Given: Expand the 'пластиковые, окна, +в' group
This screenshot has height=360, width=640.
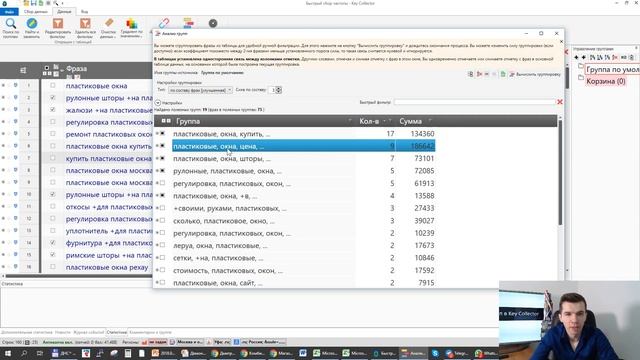Looking at the screenshot, I should 157,196.
